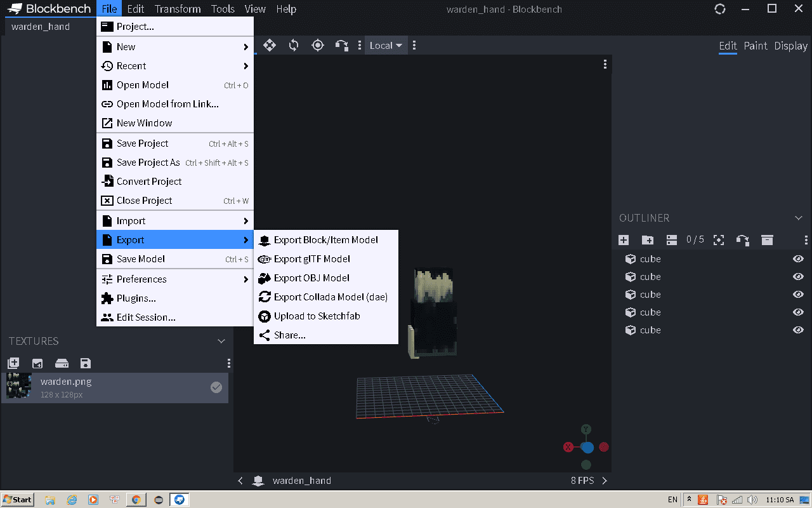Screen dimensions: 812x508
Task: Open the Tools menu
Action: point(223,9)
